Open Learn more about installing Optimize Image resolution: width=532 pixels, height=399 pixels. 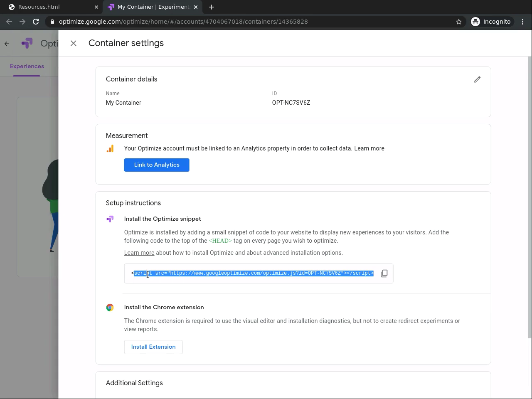(139, 253)
